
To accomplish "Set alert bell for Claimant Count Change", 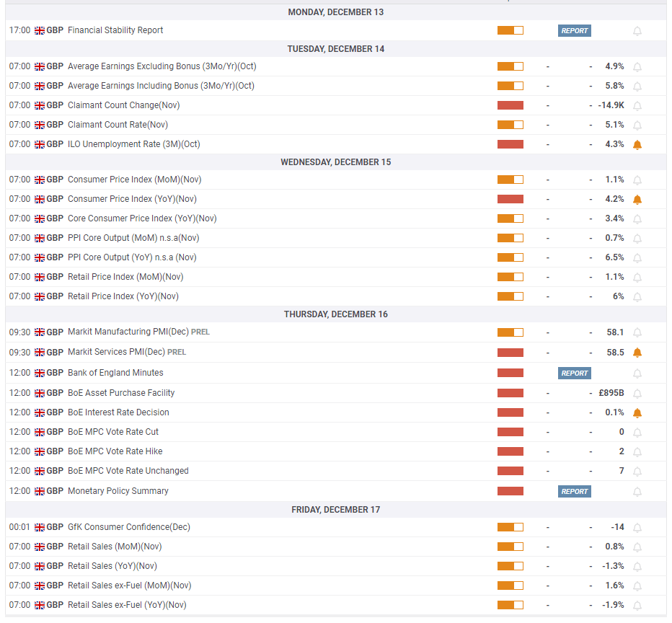I will [x=637, y=106].
